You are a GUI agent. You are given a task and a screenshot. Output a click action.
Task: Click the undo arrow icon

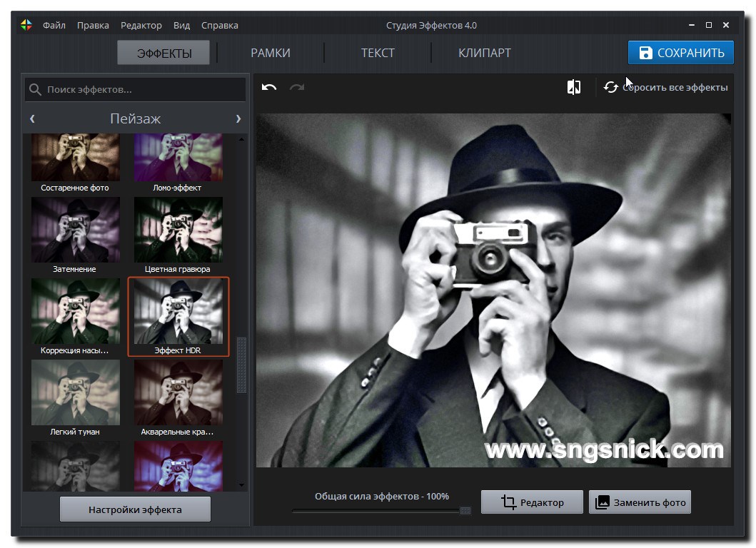tap(269, 87)
